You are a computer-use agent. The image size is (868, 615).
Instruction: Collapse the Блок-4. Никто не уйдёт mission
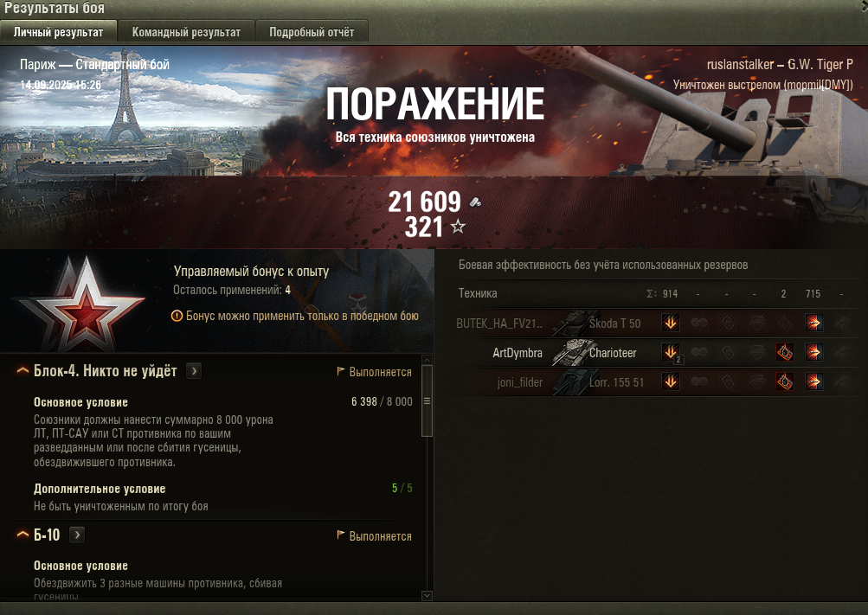[x=23, y=370]
